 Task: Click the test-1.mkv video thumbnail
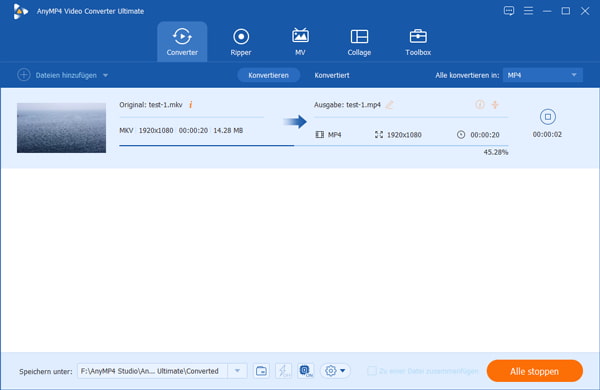tap(61, 128)
